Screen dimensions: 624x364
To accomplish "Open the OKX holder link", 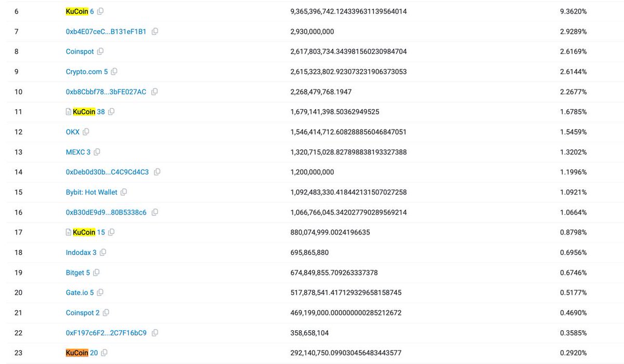I will coord(73,132).
